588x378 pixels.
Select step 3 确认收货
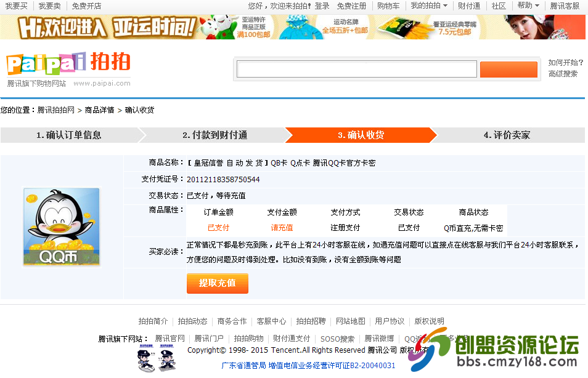coord(361,135)
